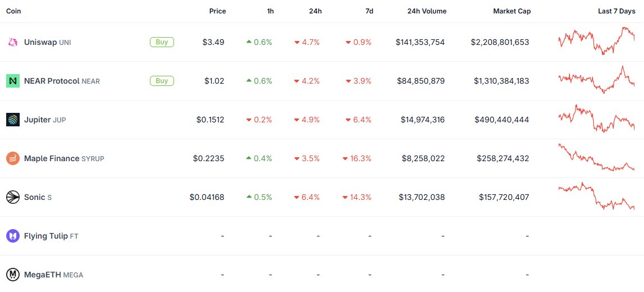
Task: Click the NEAR Protocol logo icon
Action: (x=13, y=81)
